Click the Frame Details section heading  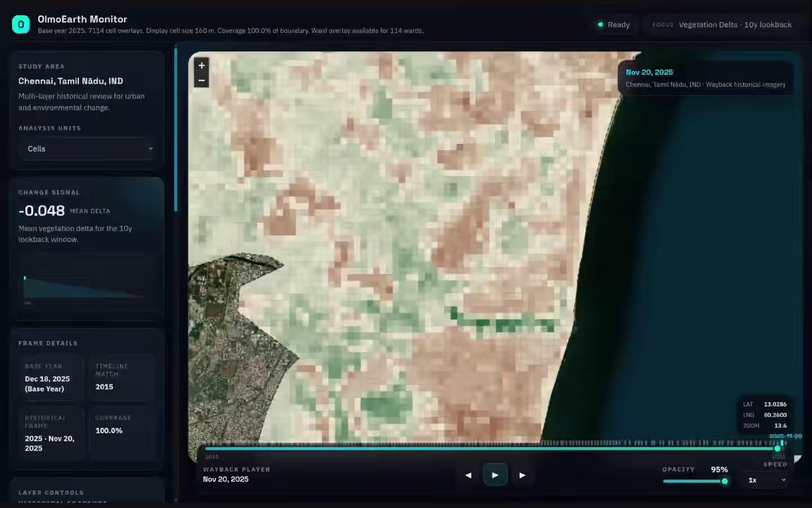[x=48, y=343]
